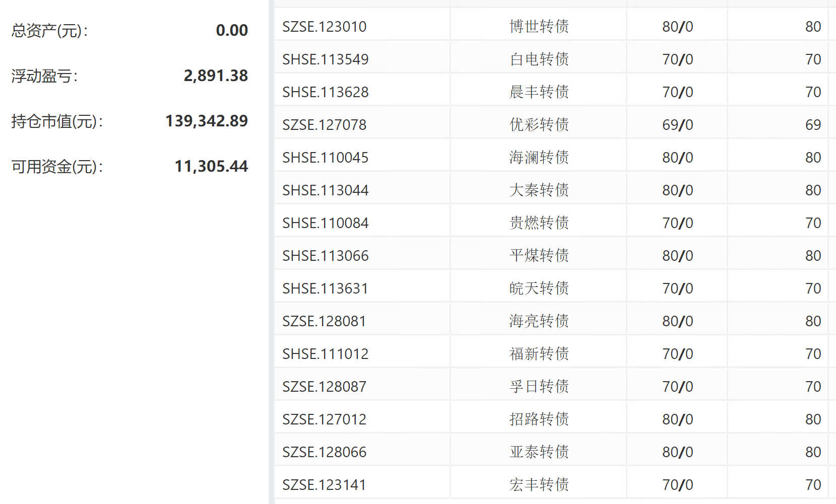Viewport: 836px width, 504px height.
Task: Click the 持仓市值 value 139,342.89
Action: tap(207, 121)
